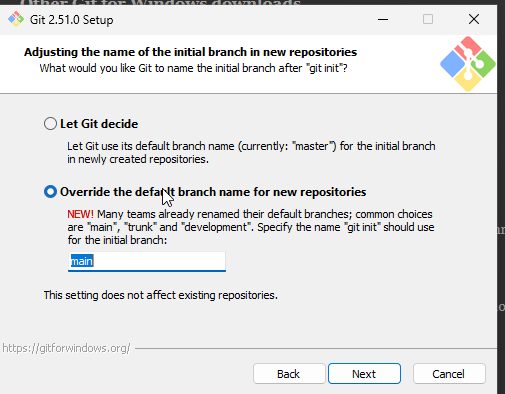Cancel the Git setup wizard
Viewport: 505px width, 394px height.
coord(449,374)
